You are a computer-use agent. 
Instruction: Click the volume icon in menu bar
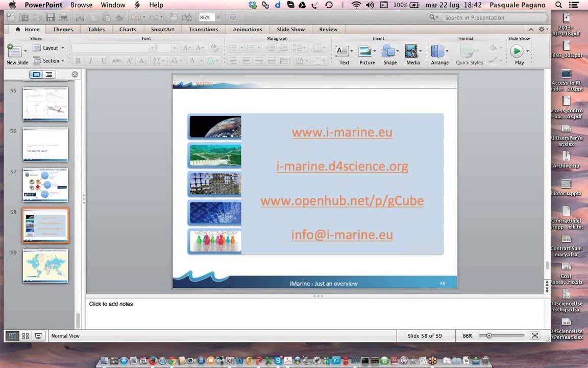(x=370, y=5)
